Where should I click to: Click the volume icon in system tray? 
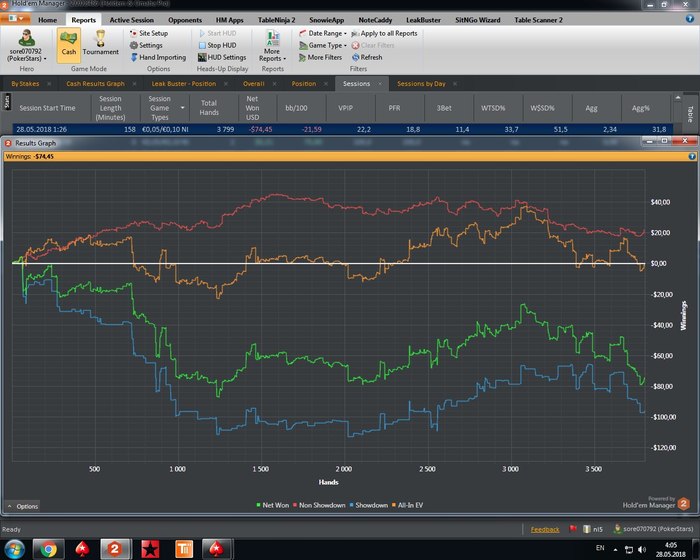click(x=642, y=549)
